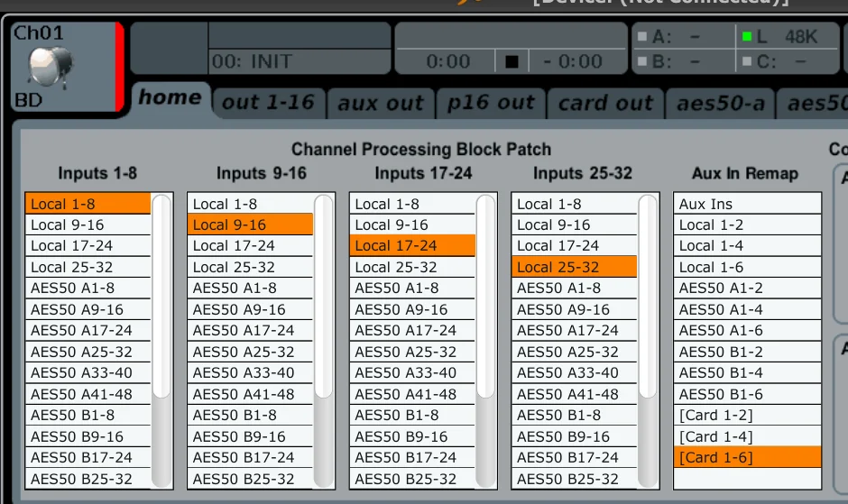848x504 pixels.
Task: Choose Local 1-4 in Aux In Remap
Action: tap(747, 246)
